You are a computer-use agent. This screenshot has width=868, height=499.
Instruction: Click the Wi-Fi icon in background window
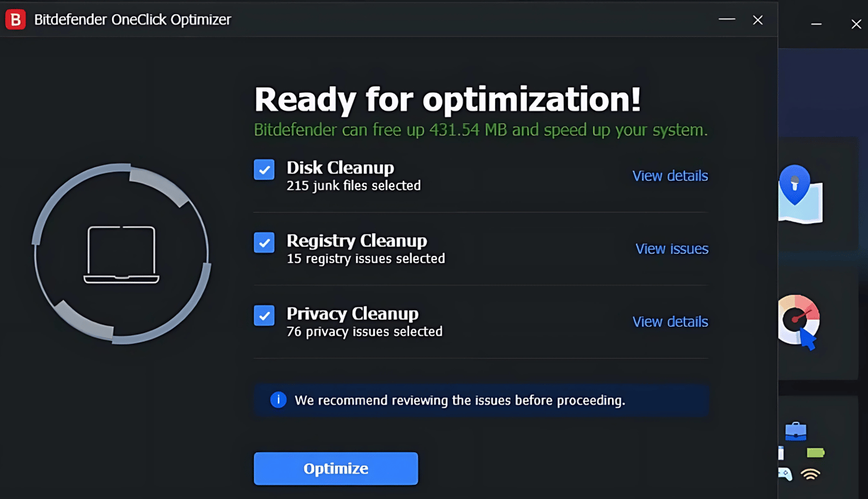click(x=811, y=474)
